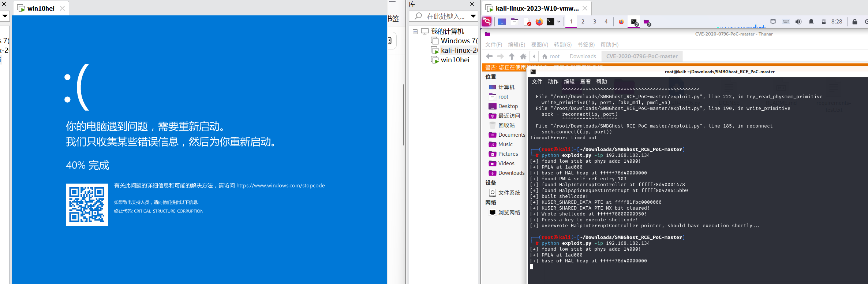Viewport: 868px width, 284px height.
Task: Open Thunar 文件(F) menu
Action: (494, 45)
